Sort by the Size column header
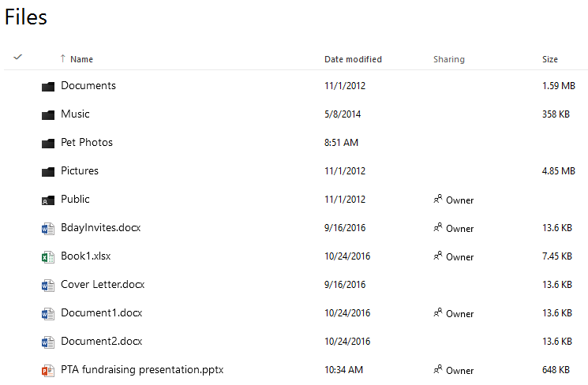The image size is (588, 385). [x=549, y=59]
